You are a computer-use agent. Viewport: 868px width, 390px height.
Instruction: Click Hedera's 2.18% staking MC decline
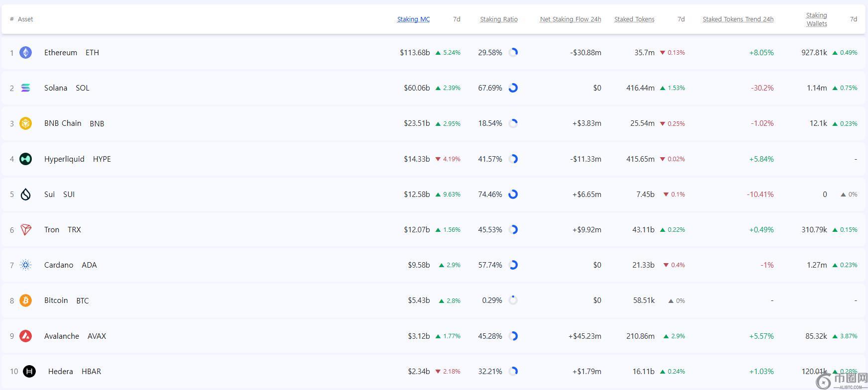point(448,372)
